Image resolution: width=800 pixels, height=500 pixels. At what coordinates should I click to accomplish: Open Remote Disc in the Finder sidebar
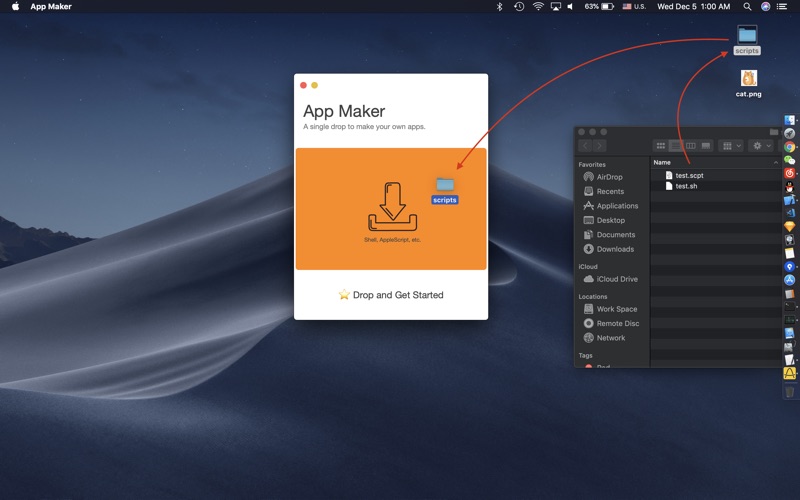coord(612,323)
